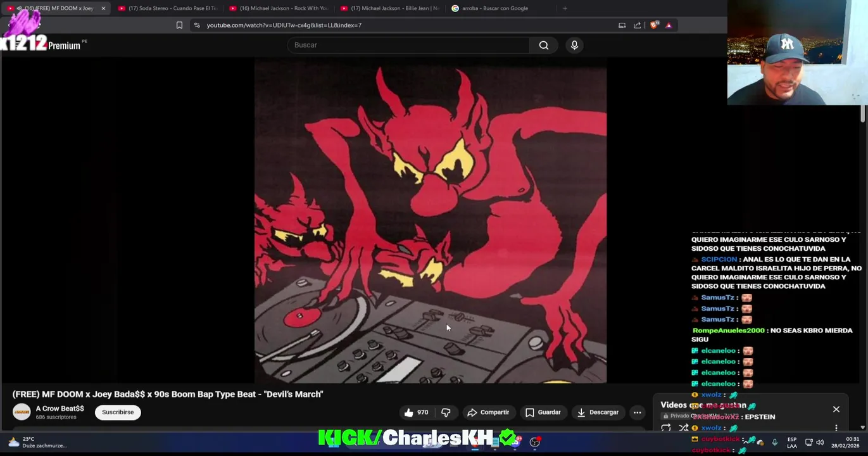Open the Soda Stereo - Cuando Pase El Temblor tab
Screen dimensions: 868x456
tap(167, 8)
